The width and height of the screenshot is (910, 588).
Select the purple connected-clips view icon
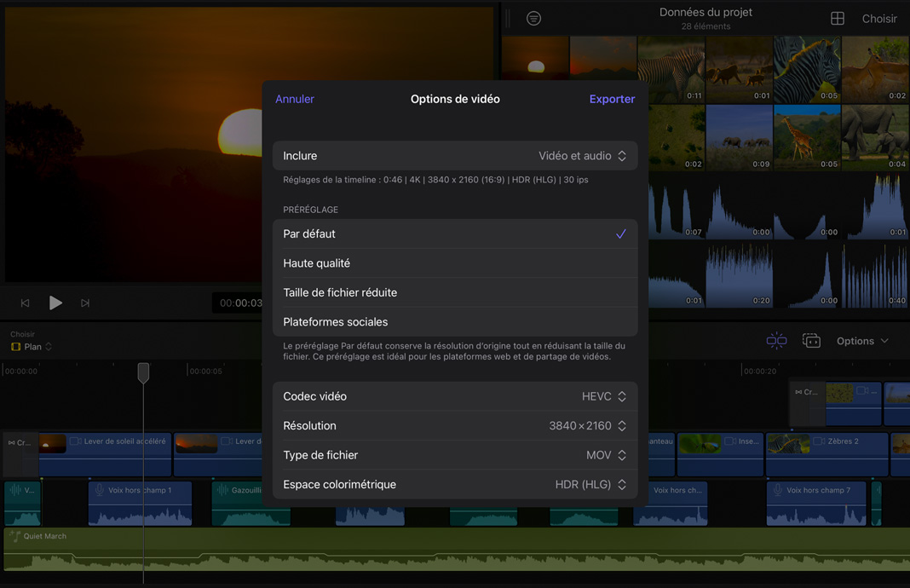776,340
